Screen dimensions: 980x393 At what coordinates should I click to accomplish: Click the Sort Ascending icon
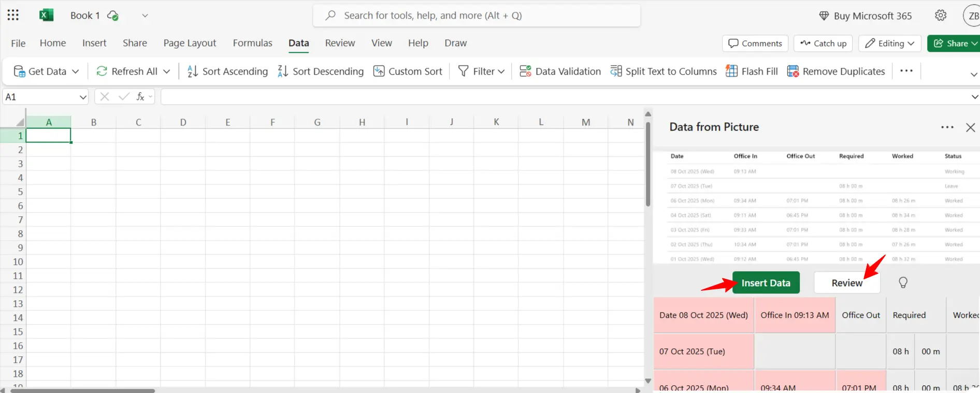193,72
